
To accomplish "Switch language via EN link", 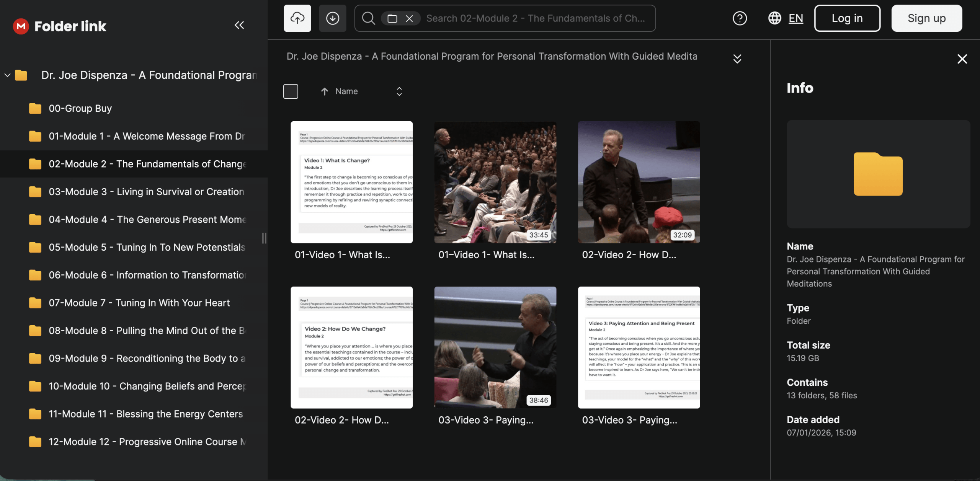I will [795, 18].
